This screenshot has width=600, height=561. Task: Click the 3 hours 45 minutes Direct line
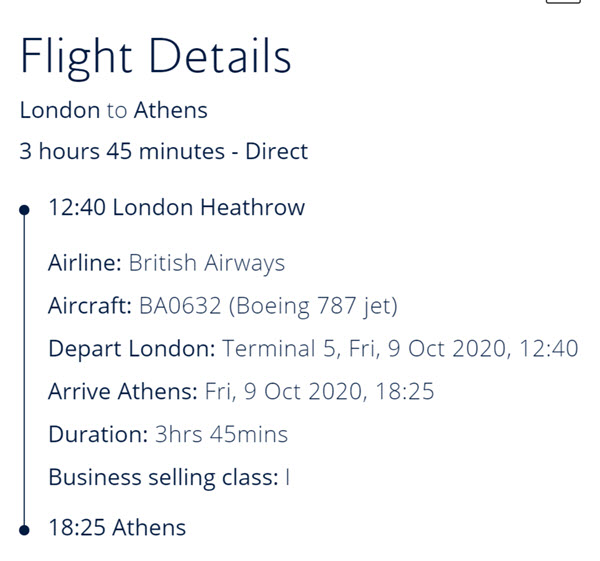[164, 151]
